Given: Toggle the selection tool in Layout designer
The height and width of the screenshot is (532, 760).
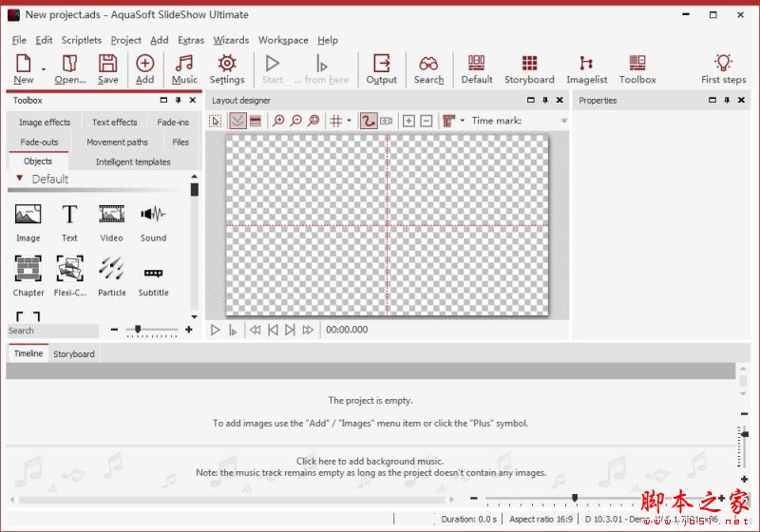Looking at the screenshot, I should coord(216,121).
